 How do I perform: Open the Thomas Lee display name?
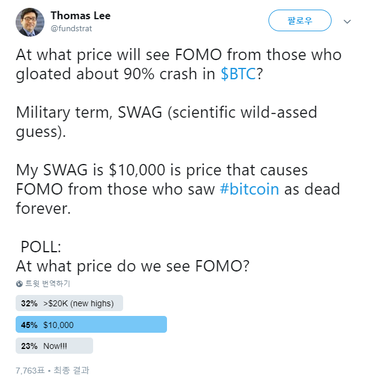pos(80,15)
